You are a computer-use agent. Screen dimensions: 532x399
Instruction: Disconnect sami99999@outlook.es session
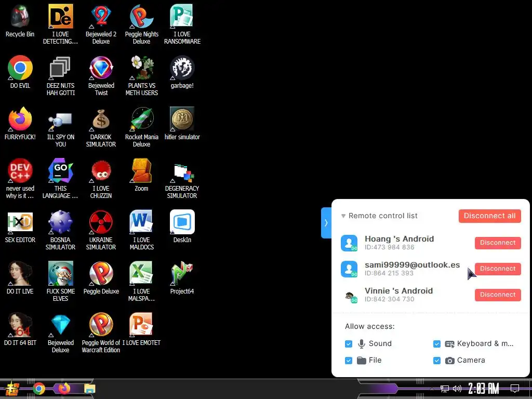[x=498, y=269]
